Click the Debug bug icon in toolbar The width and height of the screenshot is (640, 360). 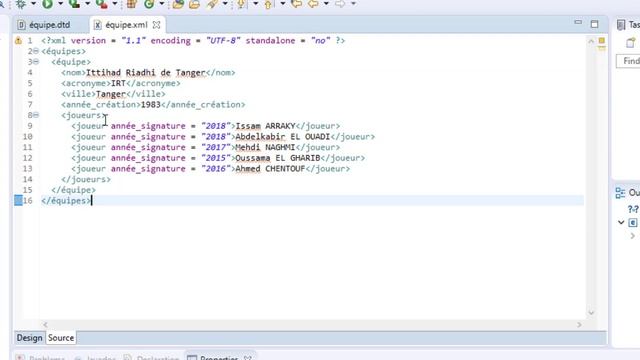[x=21, y=4]
